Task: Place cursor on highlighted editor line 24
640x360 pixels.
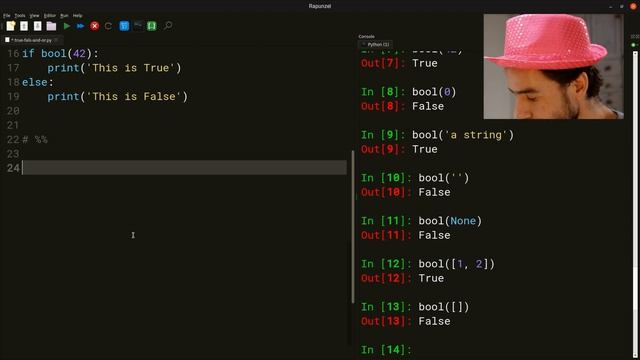Action: coord(184,168)
